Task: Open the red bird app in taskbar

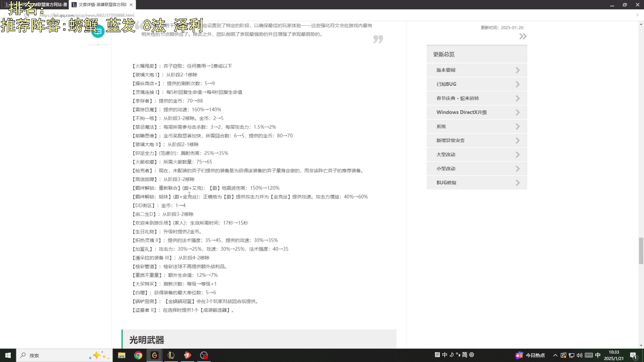Action: click(187, 355)
